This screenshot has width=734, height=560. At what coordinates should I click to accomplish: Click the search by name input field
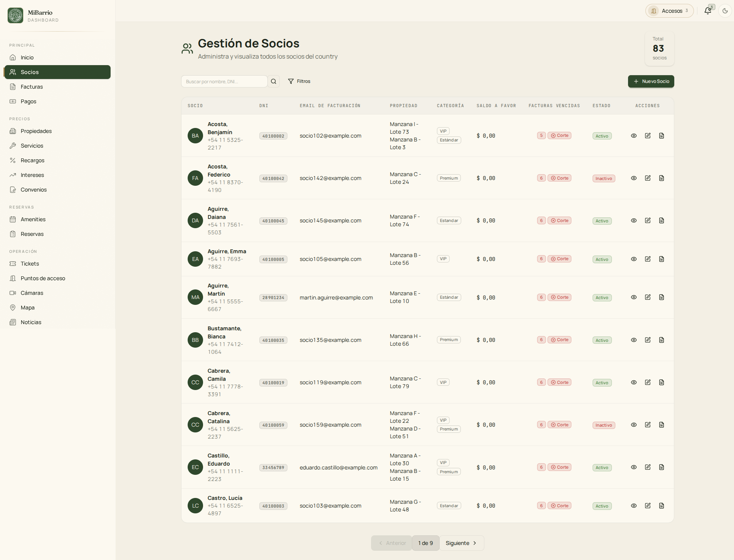[x=224, y=81]
